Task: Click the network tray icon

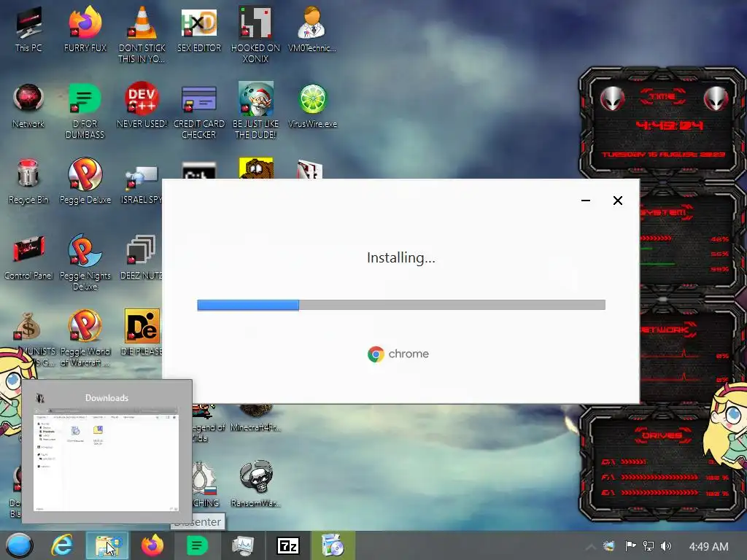Action: point(648,546)
